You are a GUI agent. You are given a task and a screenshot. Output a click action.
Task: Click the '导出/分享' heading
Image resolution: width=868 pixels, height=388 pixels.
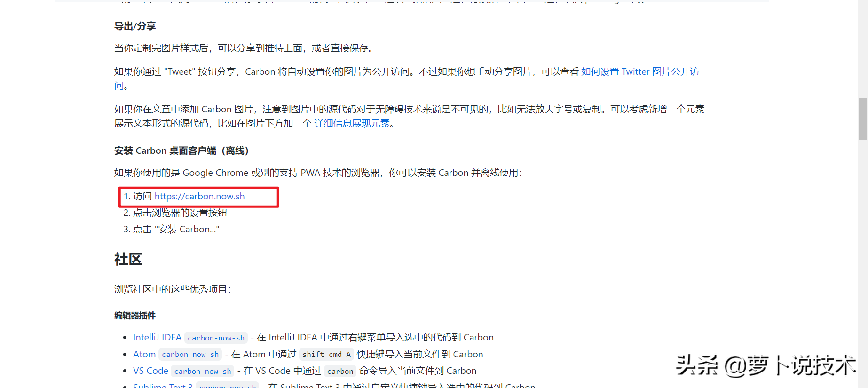(x=135, y=26)
